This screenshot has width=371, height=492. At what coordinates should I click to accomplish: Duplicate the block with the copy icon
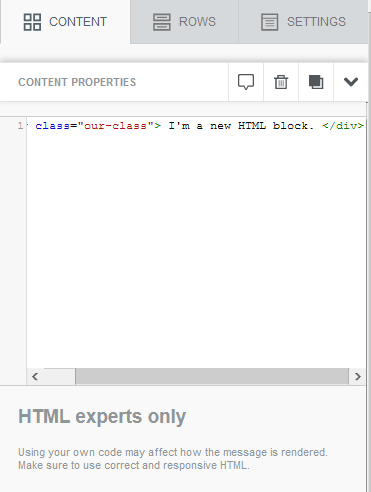316,82
